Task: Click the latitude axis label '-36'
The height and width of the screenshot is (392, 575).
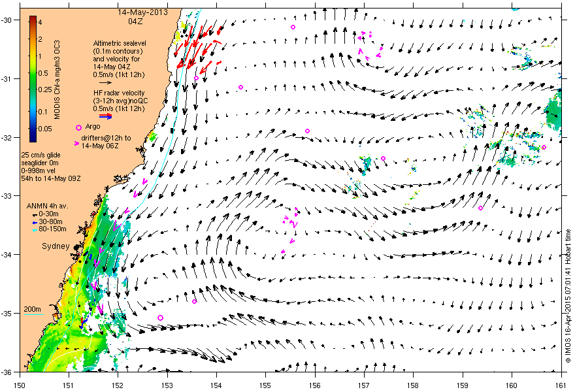Action: pos(5,372)
